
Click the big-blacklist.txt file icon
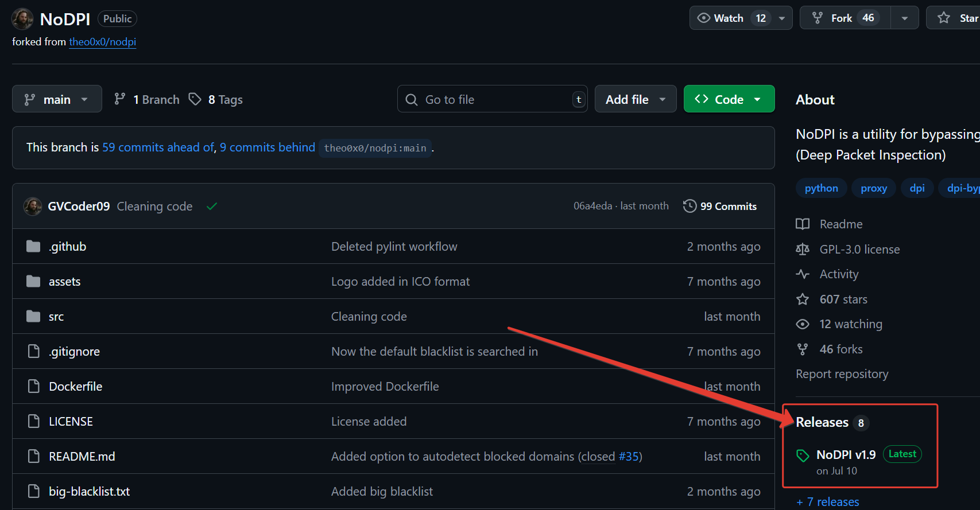tap(34, 491)
